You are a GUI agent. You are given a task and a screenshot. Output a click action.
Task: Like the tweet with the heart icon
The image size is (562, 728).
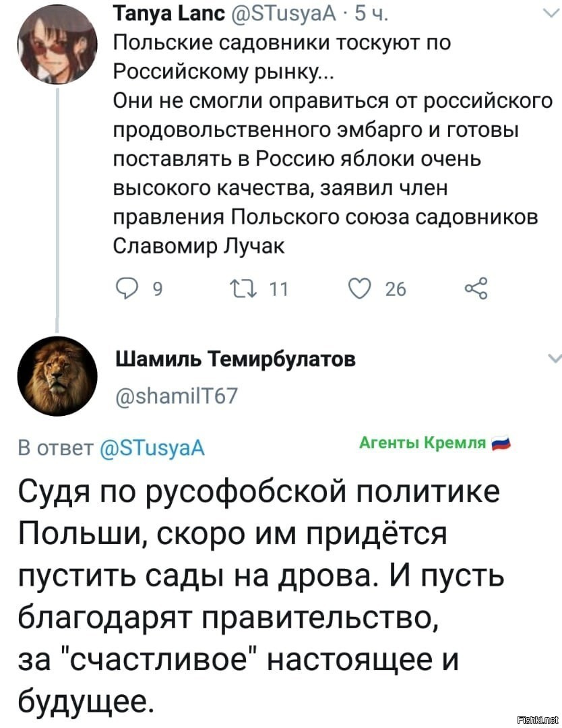pyautogui.click(x=359, y=289)
